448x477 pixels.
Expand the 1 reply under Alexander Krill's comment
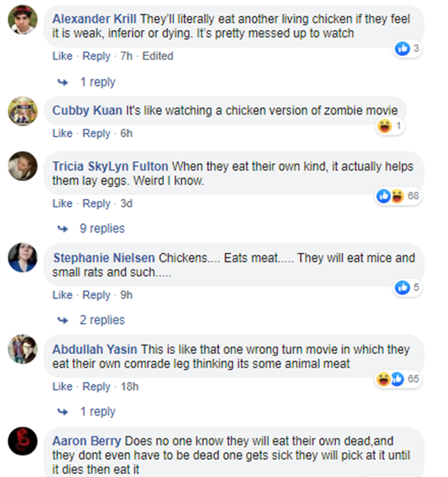point(97,82)
